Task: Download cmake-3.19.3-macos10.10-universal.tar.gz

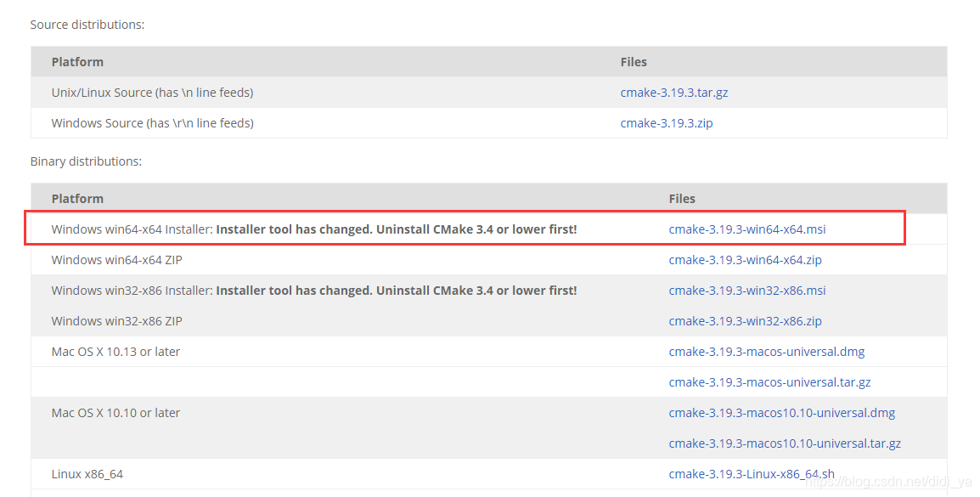Action: tap(785, 443)
